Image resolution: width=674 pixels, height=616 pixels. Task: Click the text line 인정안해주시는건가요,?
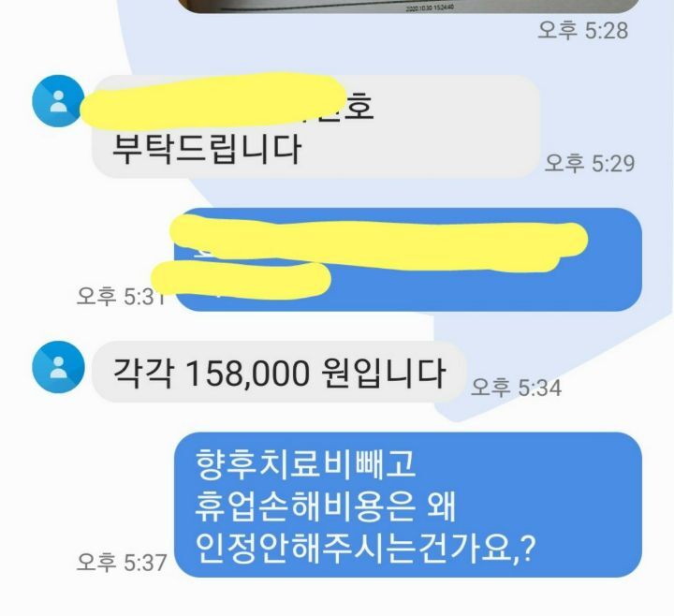(365, 548)
